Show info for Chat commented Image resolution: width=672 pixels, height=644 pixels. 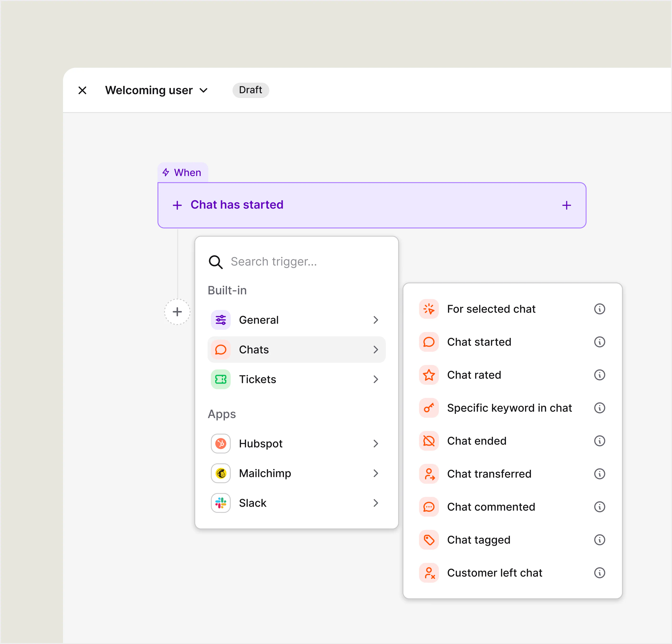click(599, 507)
